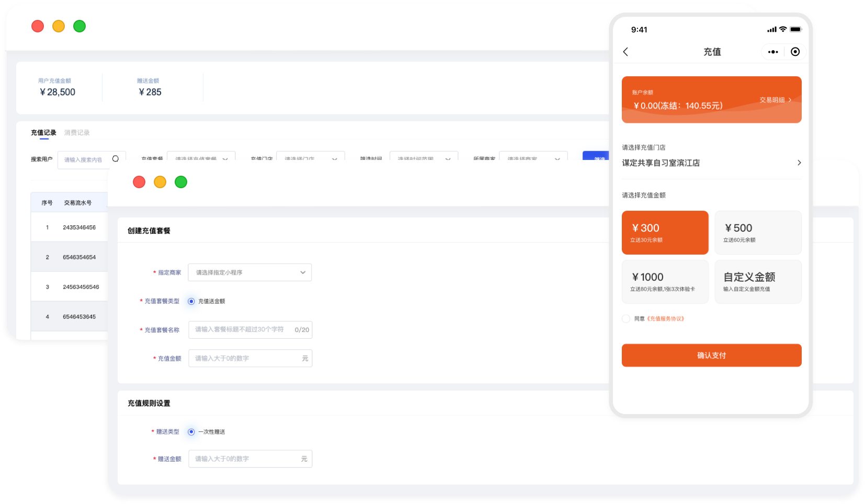865x504 pixels.
Task: Open the 《充值服务协议》 link
Action: (665, 319)
